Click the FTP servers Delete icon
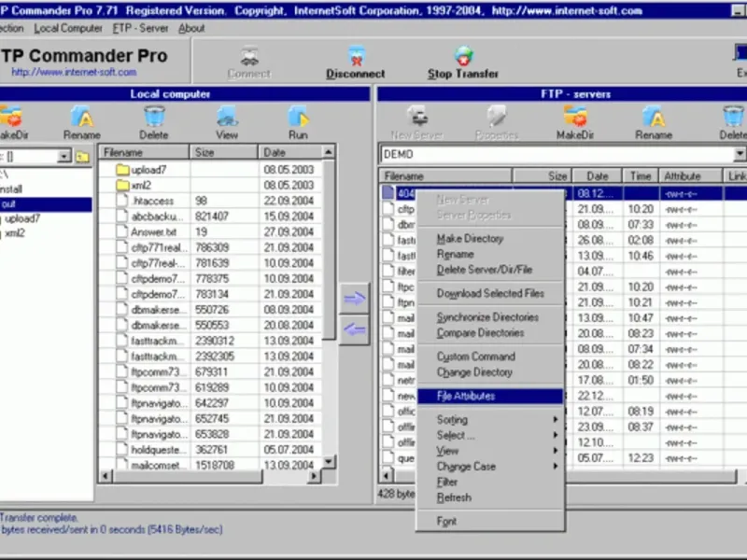Screen dimensions: 747x560 click(734, 116)
